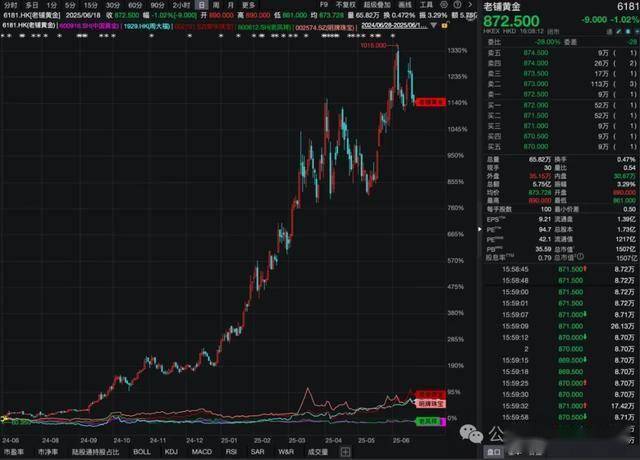
Task: Add the 市净率 indicator
Action: point(48,452)
